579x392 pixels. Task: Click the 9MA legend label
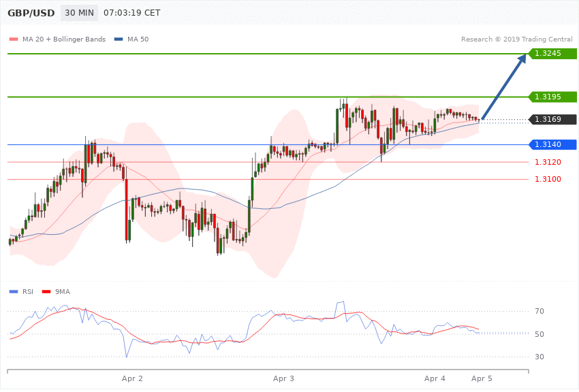(x=63, y=292)
